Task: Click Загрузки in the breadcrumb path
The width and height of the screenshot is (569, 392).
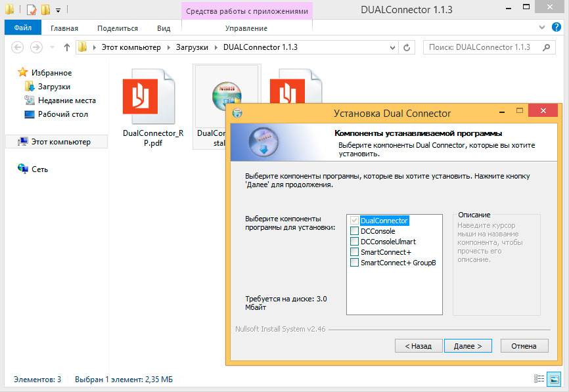Action: tap(192, 47)
